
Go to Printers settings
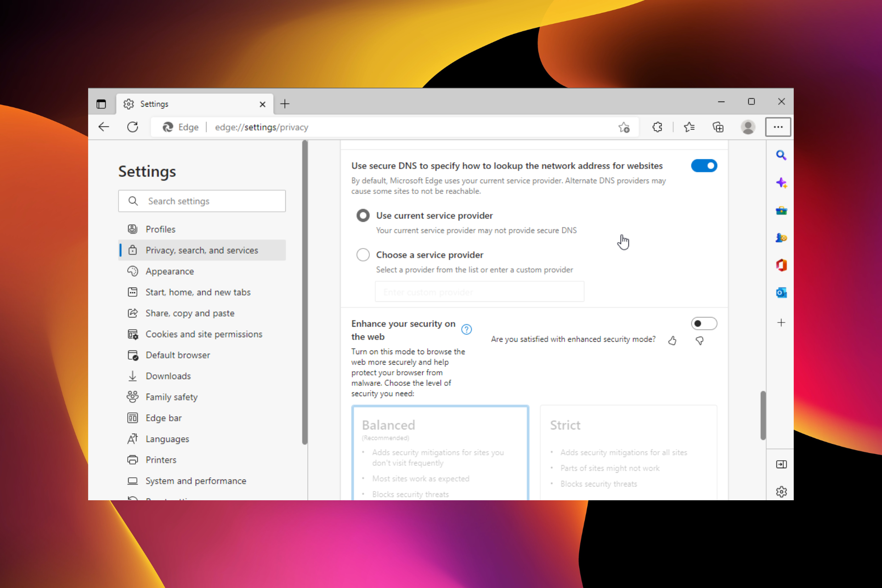tap(202, 460)
